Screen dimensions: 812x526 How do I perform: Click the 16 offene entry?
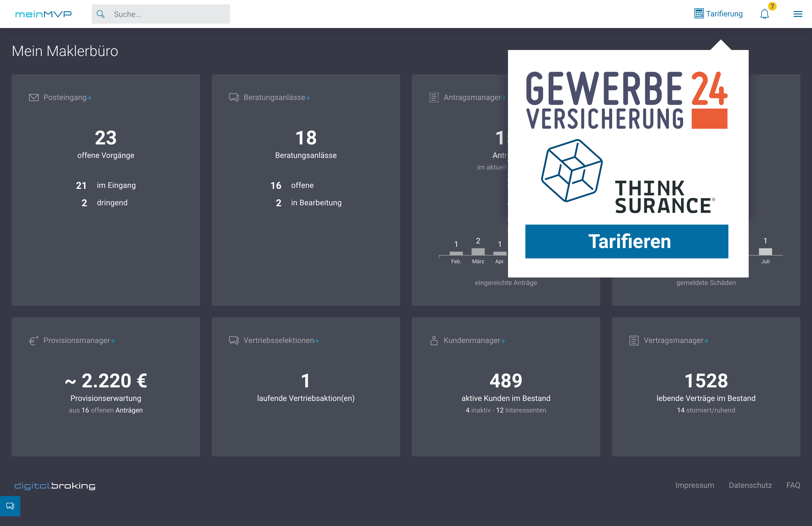coord(292,185)
